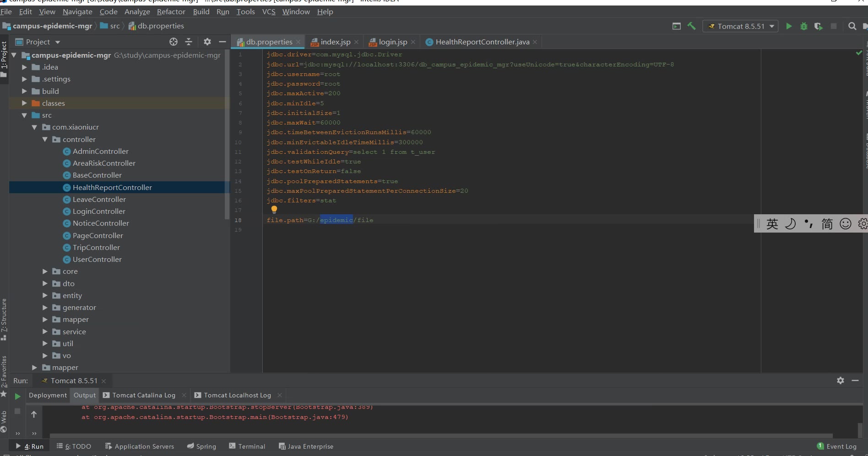Toggle the Terminal tool window button
The image size is (868, 456).
point(247,446)
